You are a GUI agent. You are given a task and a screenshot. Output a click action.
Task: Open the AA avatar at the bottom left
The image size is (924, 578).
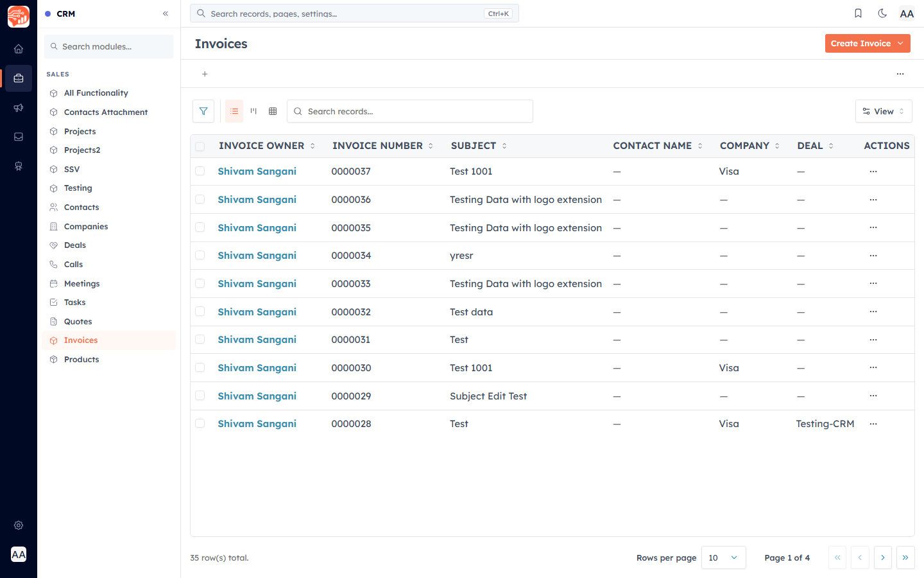[x=19, y=554]
